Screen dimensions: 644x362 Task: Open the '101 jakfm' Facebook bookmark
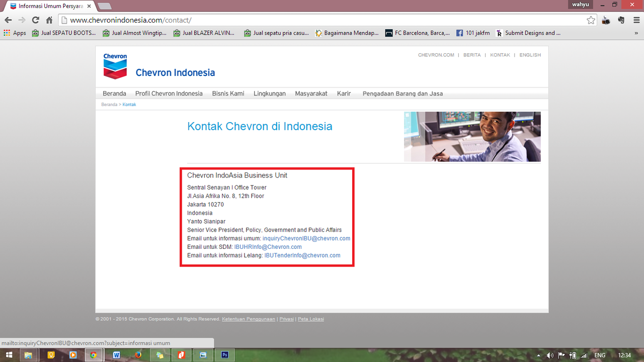(x=472, y=33)
